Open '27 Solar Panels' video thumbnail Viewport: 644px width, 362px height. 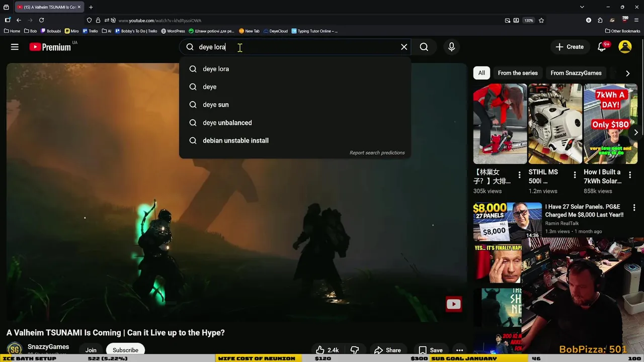pos(507,221)
